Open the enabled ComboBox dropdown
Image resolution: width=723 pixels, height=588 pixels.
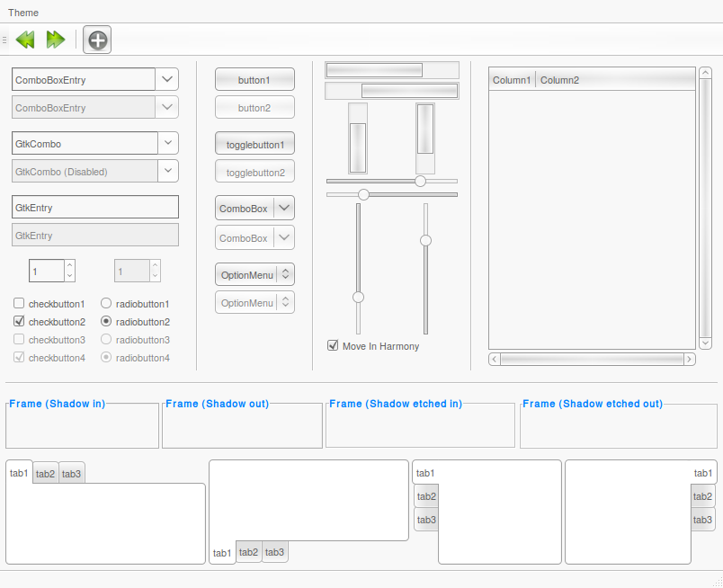pyautogui.click(x=254, y=208)
